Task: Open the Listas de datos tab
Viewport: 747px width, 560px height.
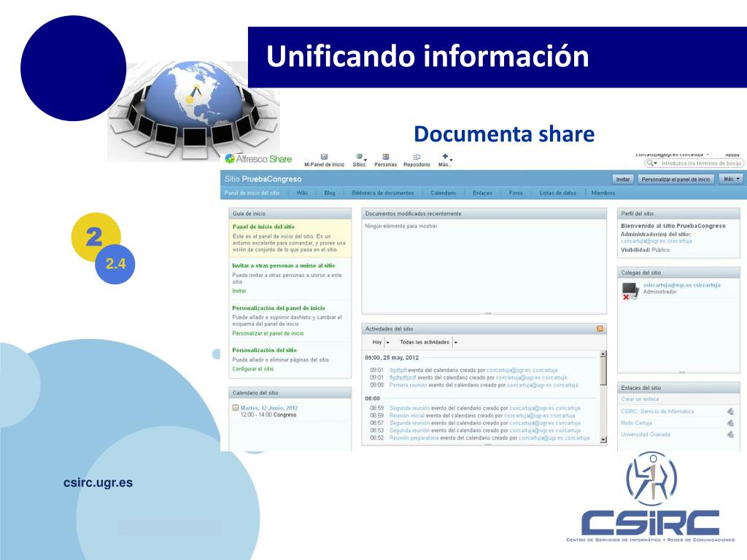Action: coord(558,192)
